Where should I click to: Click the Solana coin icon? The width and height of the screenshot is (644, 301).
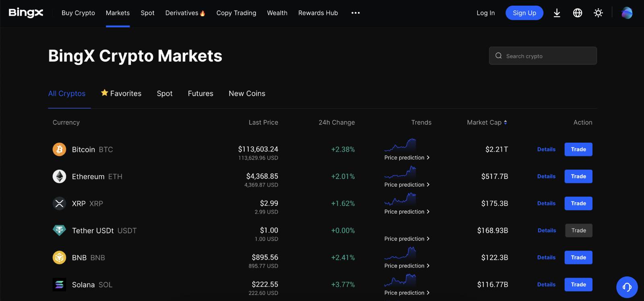pyautogui.click(x=59, y=284)
